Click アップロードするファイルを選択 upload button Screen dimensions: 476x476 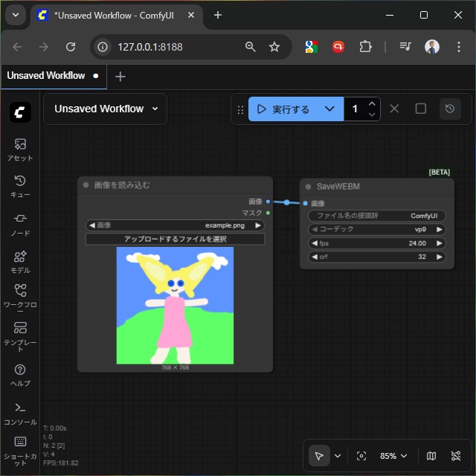coord(175,239)
